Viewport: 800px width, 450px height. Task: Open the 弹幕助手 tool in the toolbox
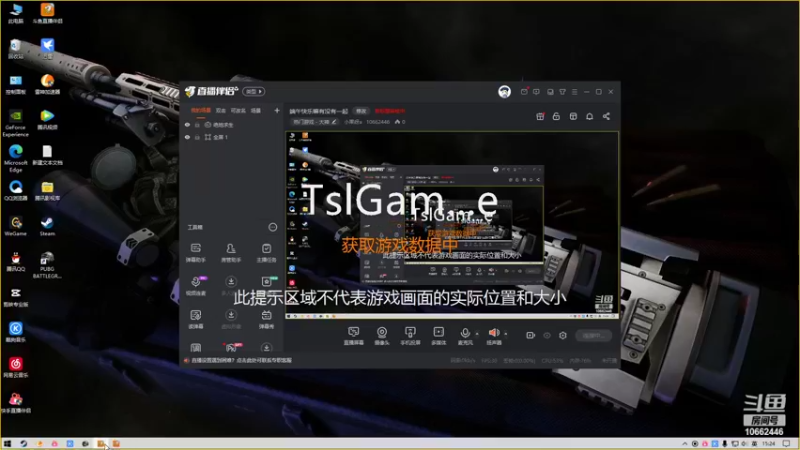[195, 252]
